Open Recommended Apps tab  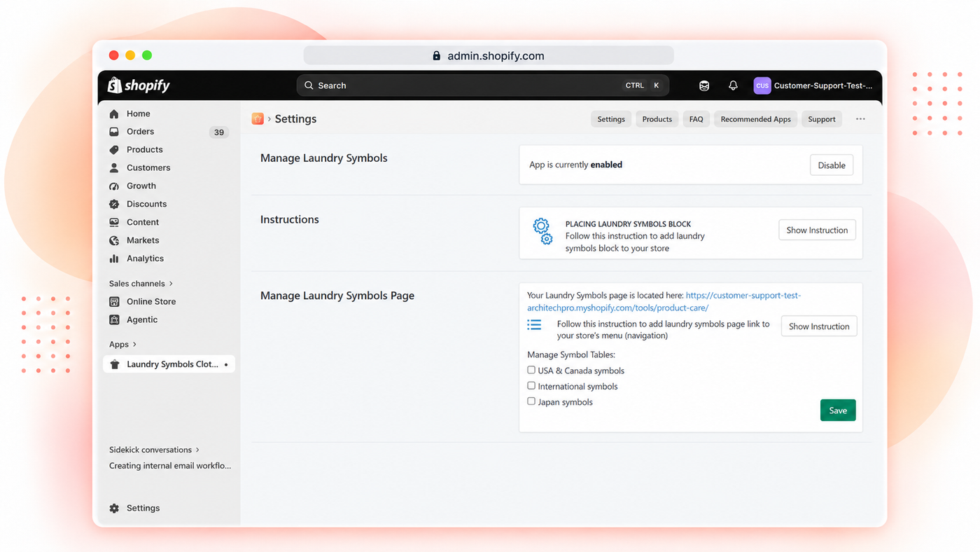click(x=756, y=119)
